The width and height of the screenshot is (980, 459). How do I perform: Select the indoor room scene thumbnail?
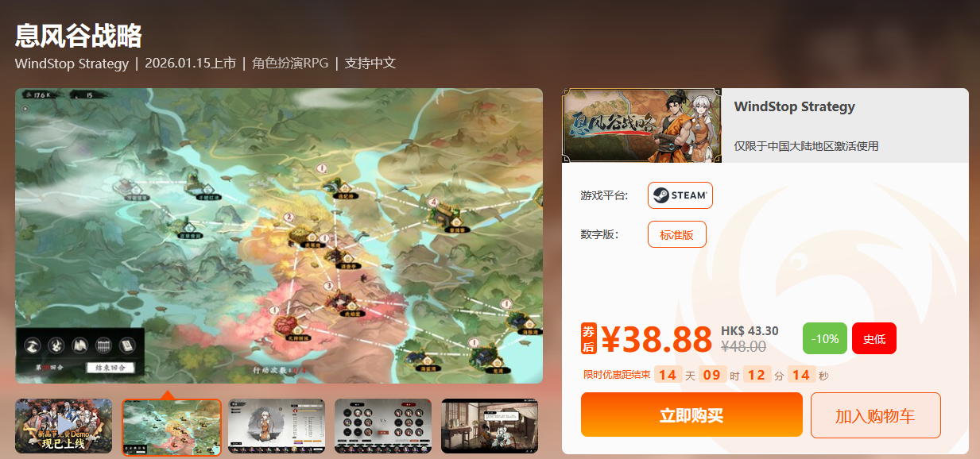click(x=490, y=426)
